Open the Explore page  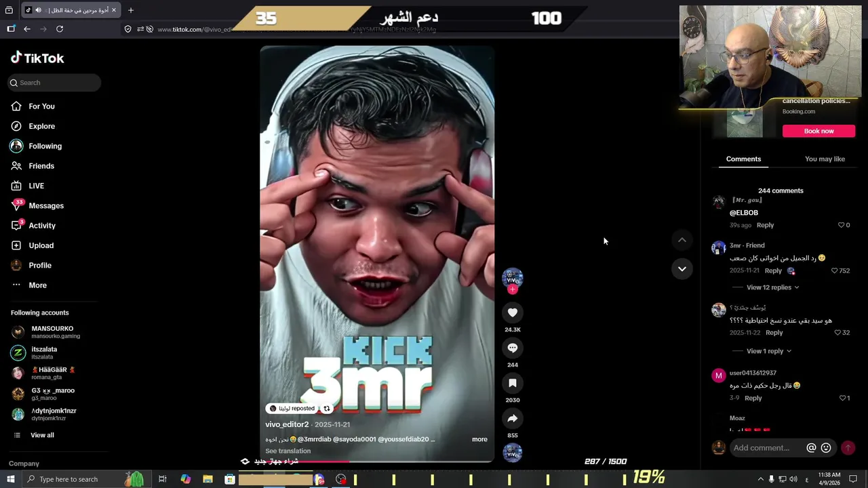[33, 126]
